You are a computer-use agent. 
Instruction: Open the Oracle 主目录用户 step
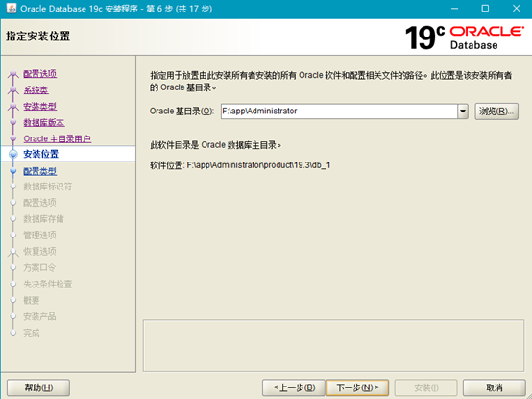pos(58,138)
